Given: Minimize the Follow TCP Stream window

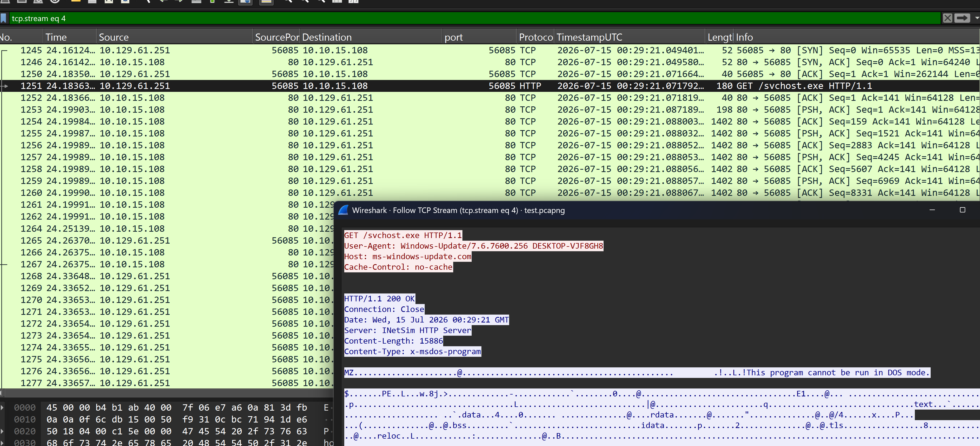Looking at the screenshot, I should 932,210.
